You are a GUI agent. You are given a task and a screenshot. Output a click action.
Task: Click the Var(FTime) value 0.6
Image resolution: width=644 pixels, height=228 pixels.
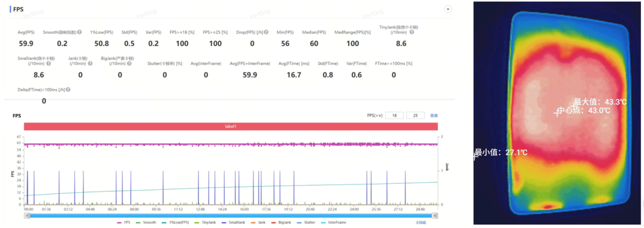click(356, 75)
